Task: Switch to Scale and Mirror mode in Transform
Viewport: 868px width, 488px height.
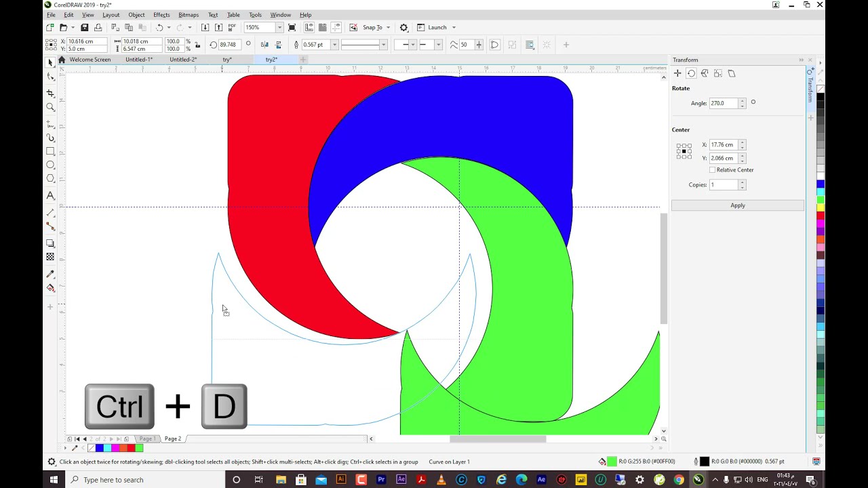Action: pyautogui.click(x=705, y=73)
